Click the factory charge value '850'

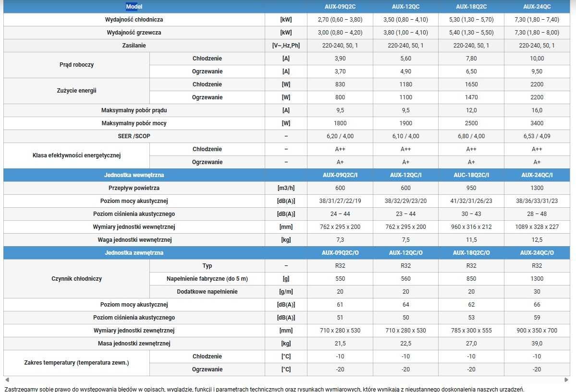coord(471,279)
